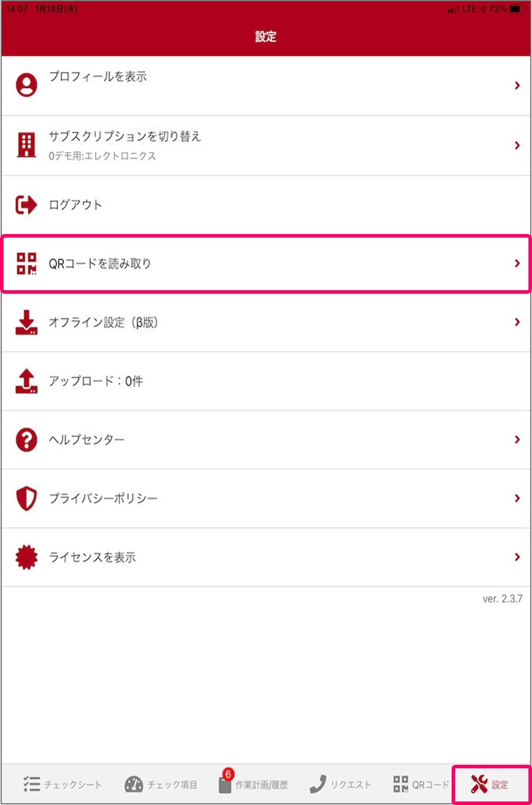Expand the chevron on プロフィールを表示 row
The width and height of the screenshot is (532, 805).
click(517, 85)
